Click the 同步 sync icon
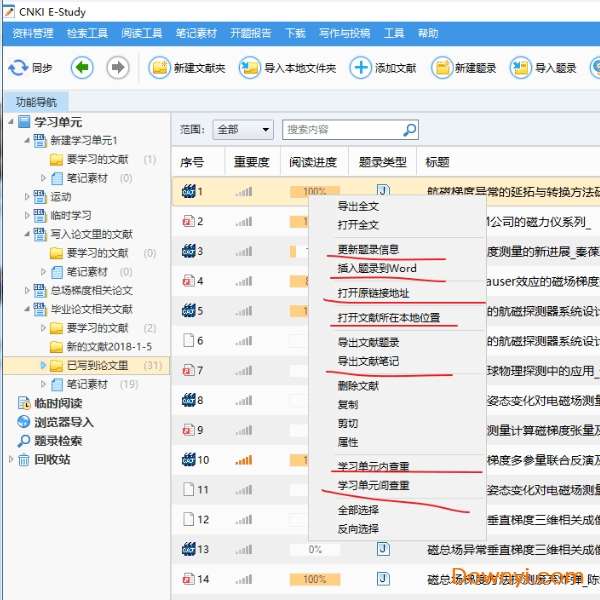Viewport: 600px width, 600px height. click(18, 68)
